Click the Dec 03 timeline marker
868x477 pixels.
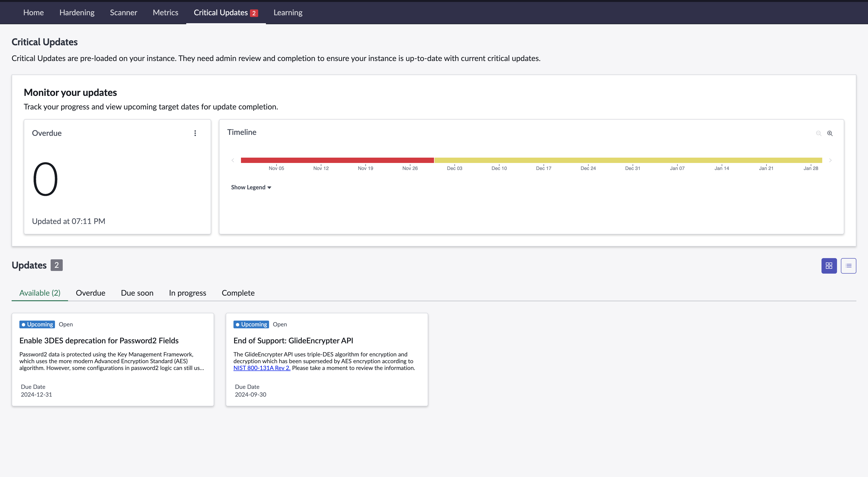[455, 168]
